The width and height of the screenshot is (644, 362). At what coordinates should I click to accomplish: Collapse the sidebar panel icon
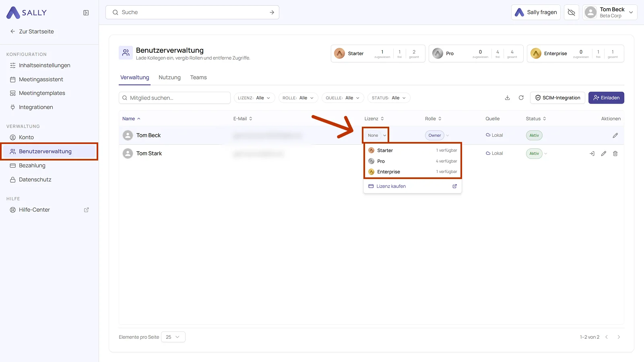click(86, 13)
